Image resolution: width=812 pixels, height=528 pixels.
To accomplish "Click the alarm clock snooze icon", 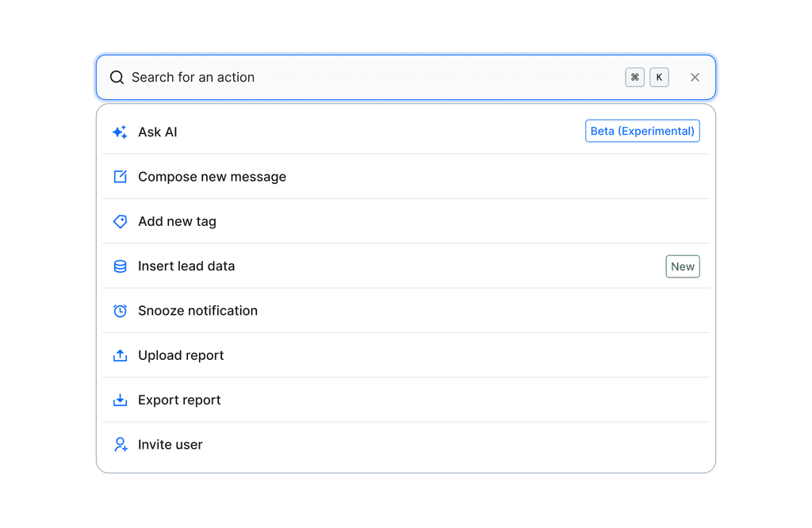I will (x=120, y=311).
